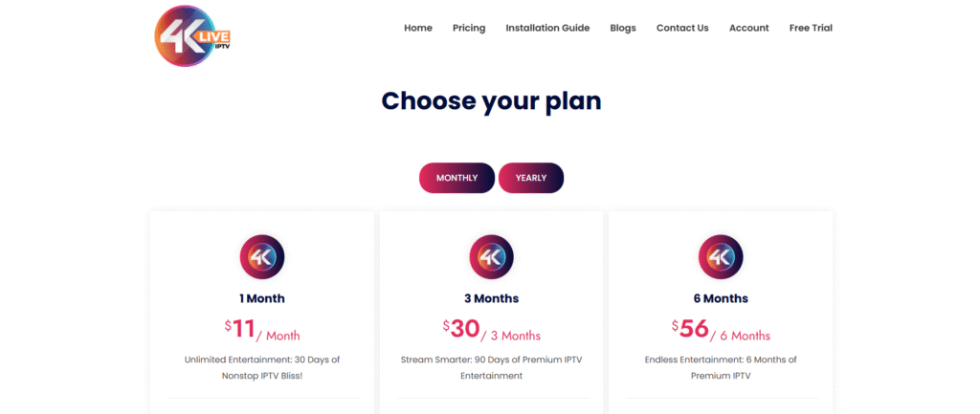Click the 3 Months plan logo icon
This screenshot has height=414, width=980.
click(x=491, y=257)
